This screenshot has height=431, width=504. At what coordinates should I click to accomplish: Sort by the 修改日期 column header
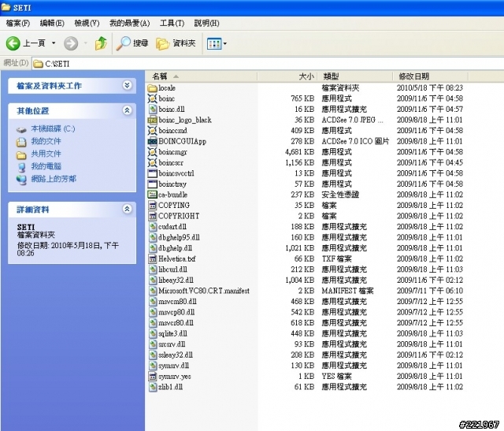pos(430,76)
